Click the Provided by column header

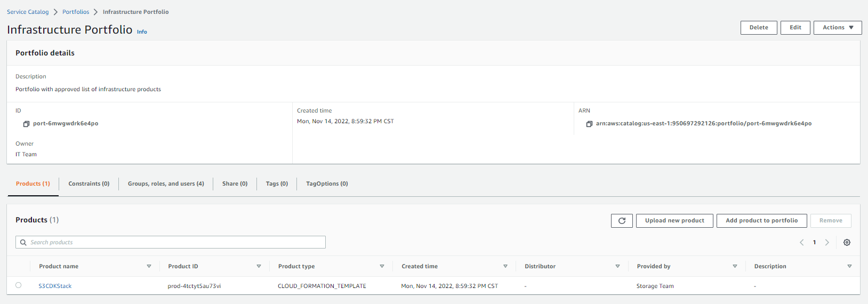[x=654, y=267]
